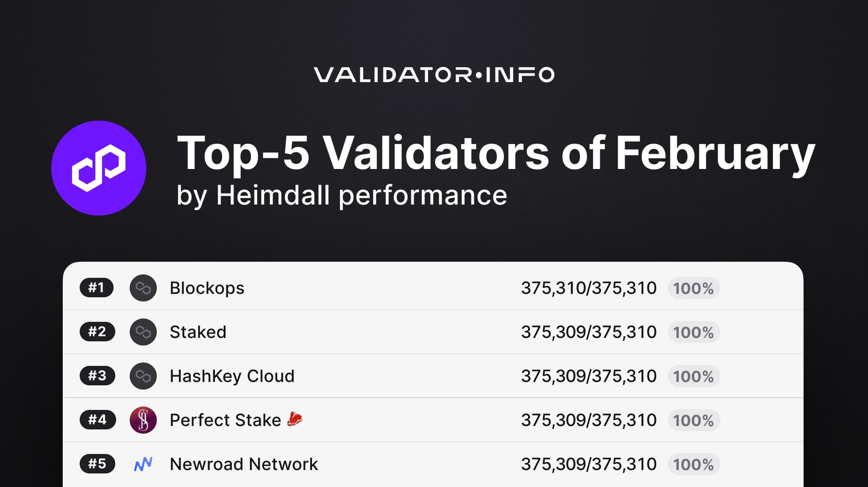Click the Perfect Stake maroon avatar
868x487 pixels.
click(x=143, y=420)
